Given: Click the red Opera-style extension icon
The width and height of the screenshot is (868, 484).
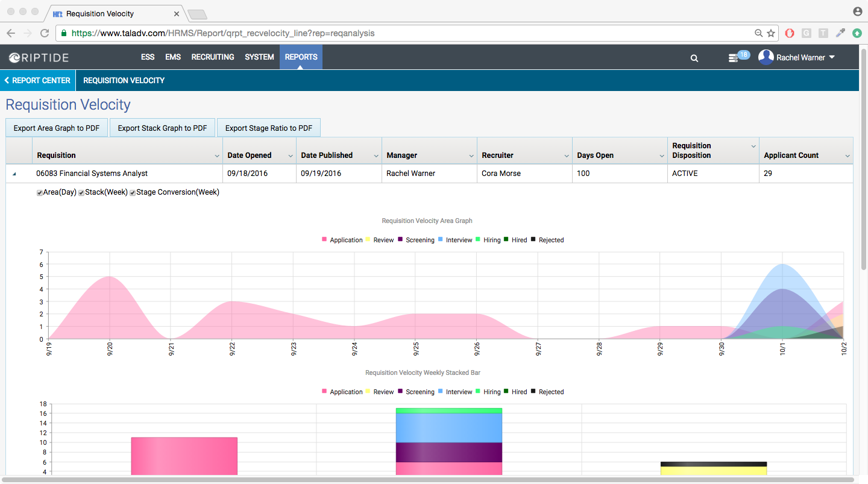Looking at the screenshot, I should pos(790,33).
